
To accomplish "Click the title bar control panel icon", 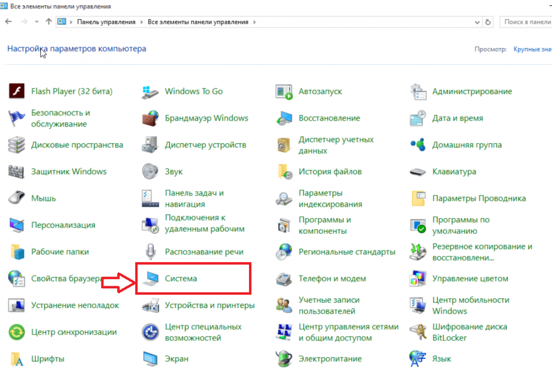I will pos(4,5).
